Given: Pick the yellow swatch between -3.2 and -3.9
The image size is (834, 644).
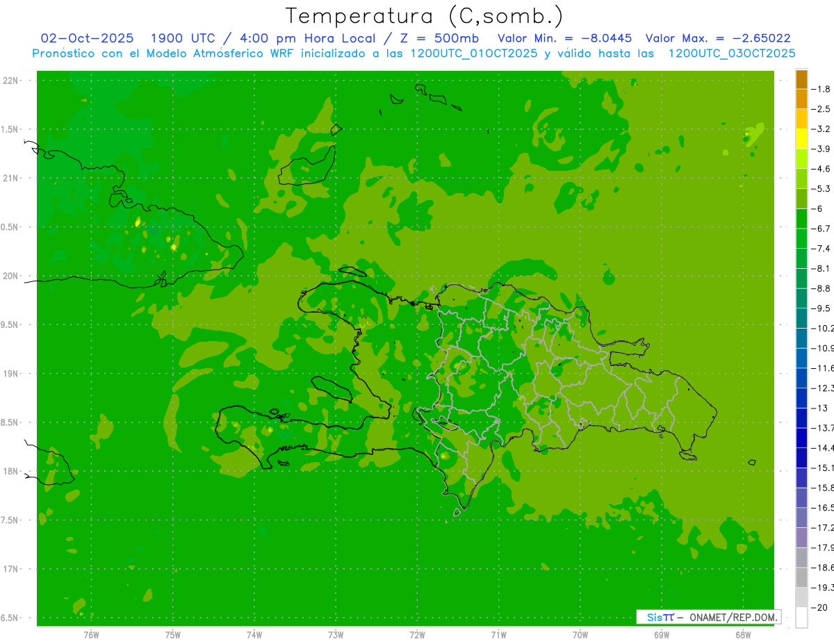Looking at the screenshot, I should (x=801, y=139).
